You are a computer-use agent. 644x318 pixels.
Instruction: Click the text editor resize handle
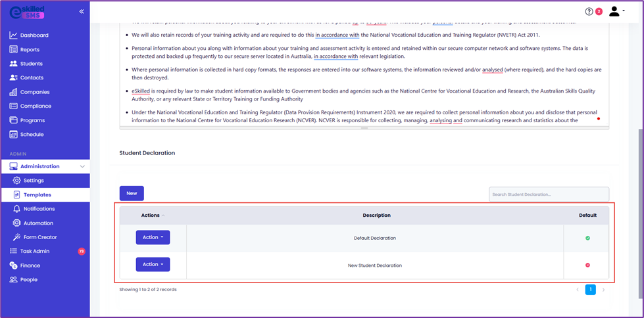click(x=364, y=128)
